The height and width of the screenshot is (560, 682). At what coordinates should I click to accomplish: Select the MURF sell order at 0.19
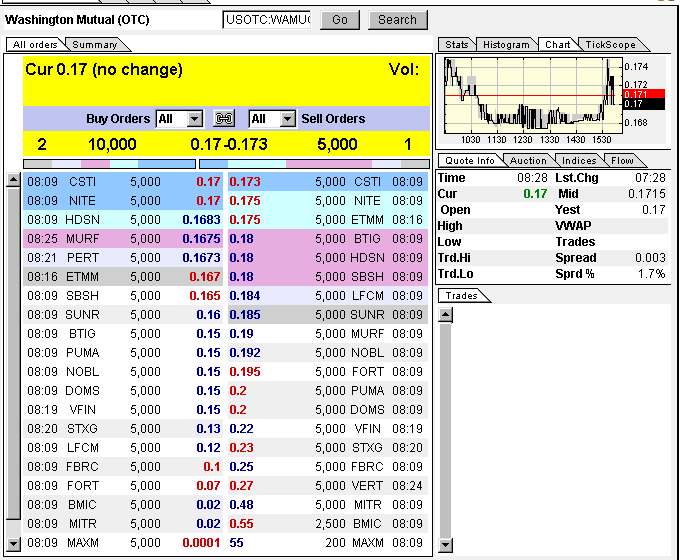[x=328, y=333]
